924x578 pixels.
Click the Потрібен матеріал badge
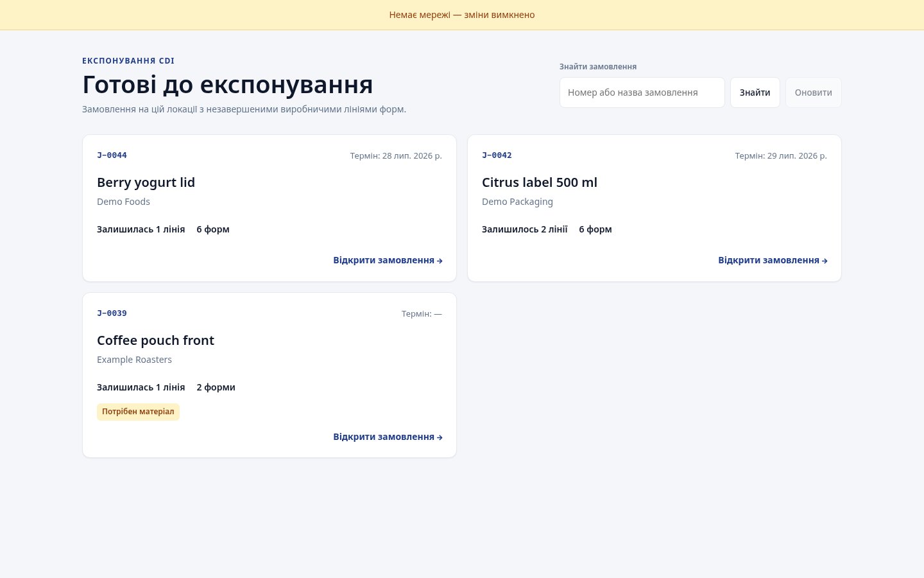[138, 412]
